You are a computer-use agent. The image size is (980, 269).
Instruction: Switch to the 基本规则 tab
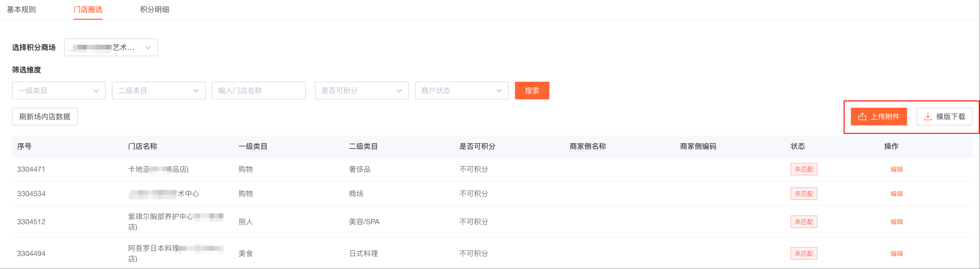point(21,10)
